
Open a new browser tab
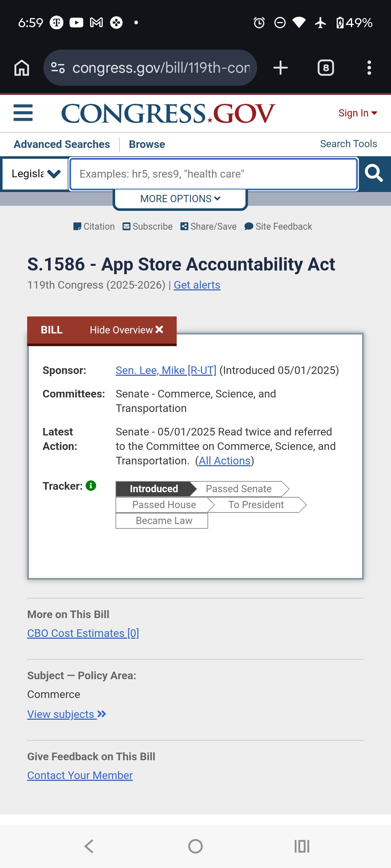(x=281, y=68)
